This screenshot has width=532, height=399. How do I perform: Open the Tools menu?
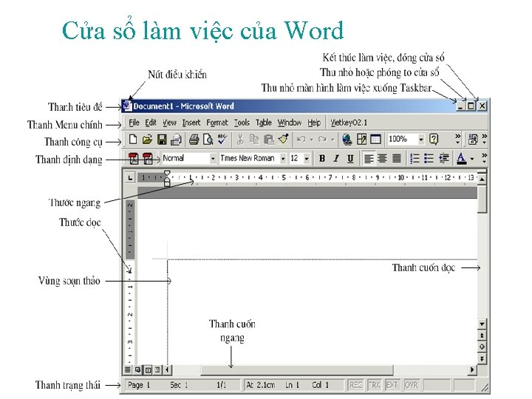(x=242, y=123)
